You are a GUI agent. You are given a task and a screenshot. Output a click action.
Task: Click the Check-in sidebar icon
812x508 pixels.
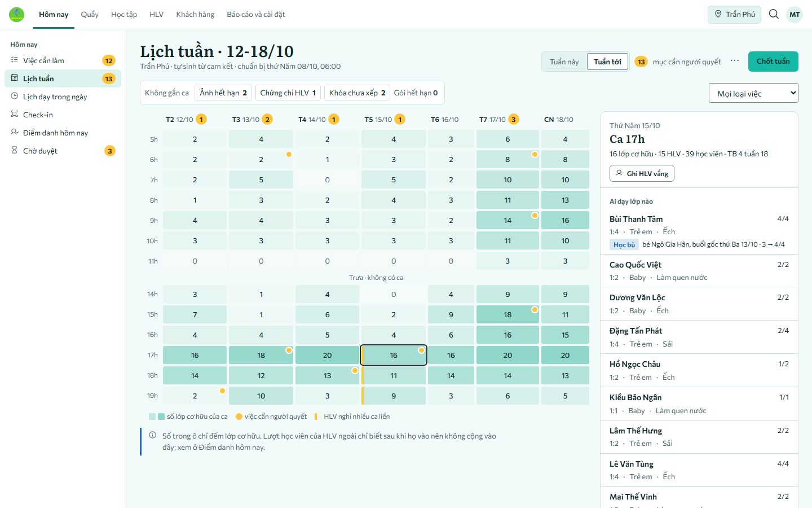click(14, 114)
